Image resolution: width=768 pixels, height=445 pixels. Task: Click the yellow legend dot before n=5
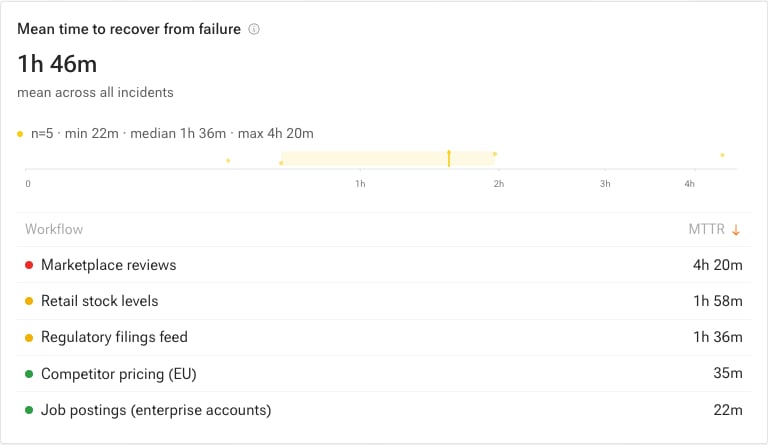pyautogui.click(x=20, y=134)
